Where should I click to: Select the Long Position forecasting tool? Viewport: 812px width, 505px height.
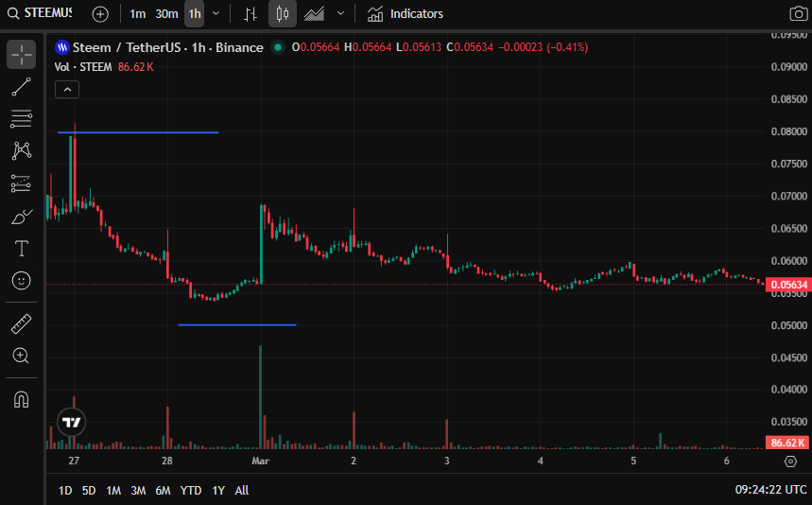point(21,183)
